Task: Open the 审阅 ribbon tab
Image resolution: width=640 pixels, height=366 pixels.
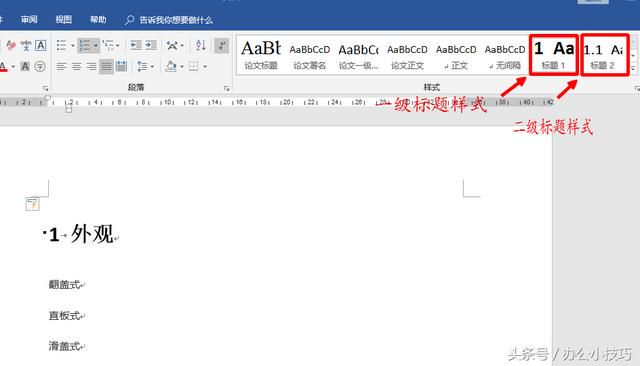Action: [x=29, y=20]
